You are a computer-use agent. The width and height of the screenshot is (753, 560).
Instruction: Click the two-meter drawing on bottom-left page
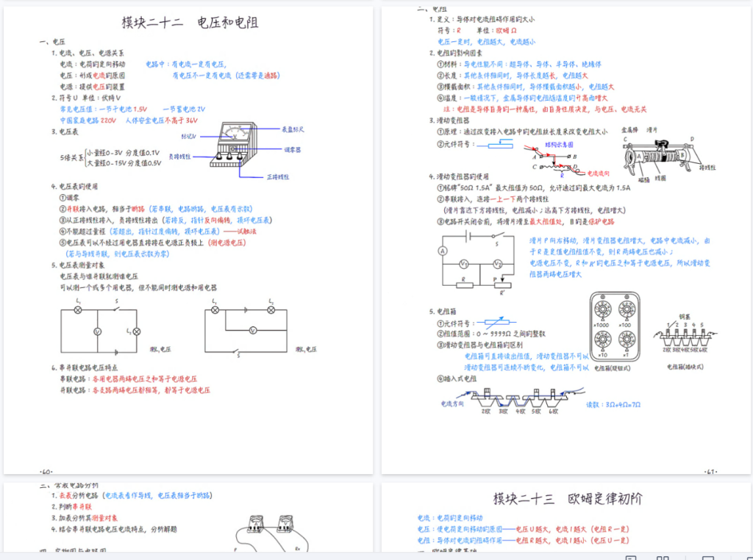point(272,533)
